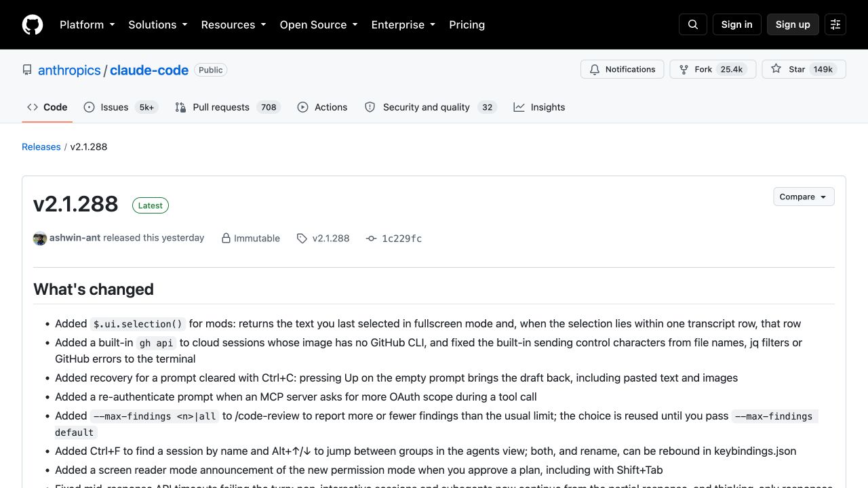Click the repository book icon

coord(27,70)
